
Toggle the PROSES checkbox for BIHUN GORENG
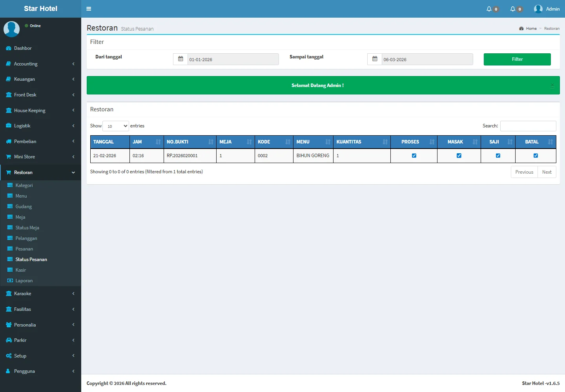(414, 156)
